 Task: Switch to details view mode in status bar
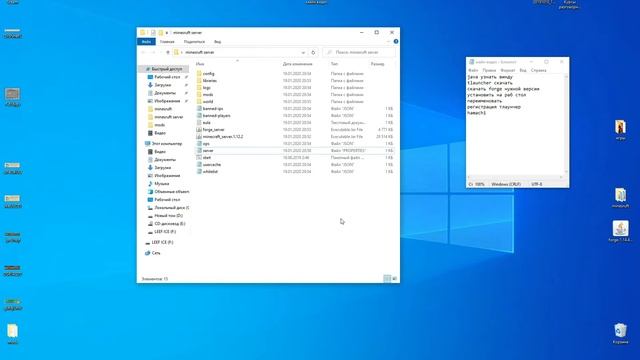pos(387,278)
